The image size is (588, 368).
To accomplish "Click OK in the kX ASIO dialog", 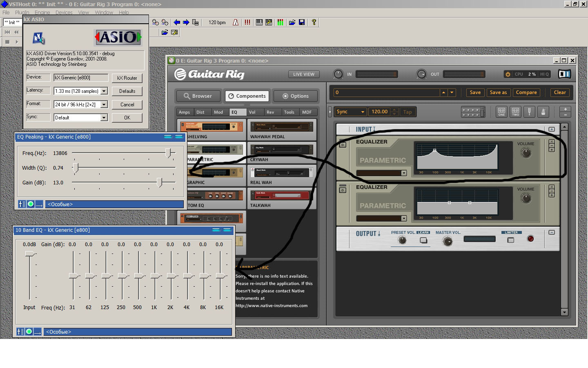I will pyautogui.click(x=127, y=118).
